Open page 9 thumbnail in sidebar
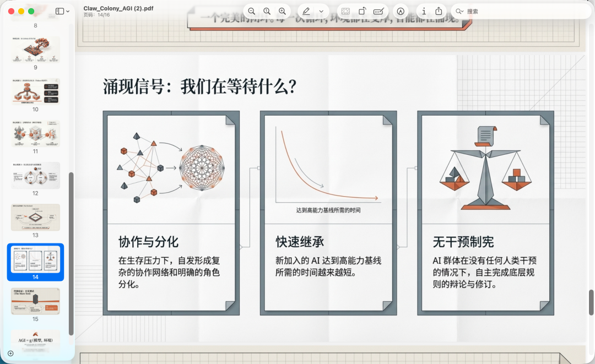The image size is (595, 364). (36, 50)
